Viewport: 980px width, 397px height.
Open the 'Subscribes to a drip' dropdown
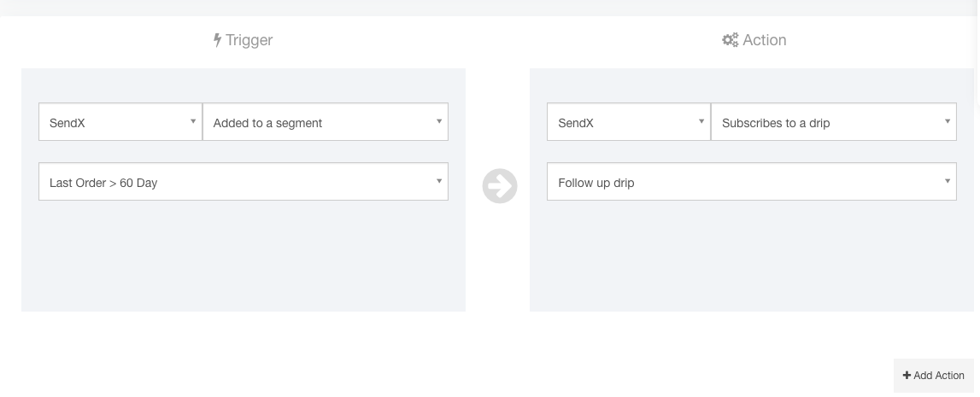pos(833,123)
